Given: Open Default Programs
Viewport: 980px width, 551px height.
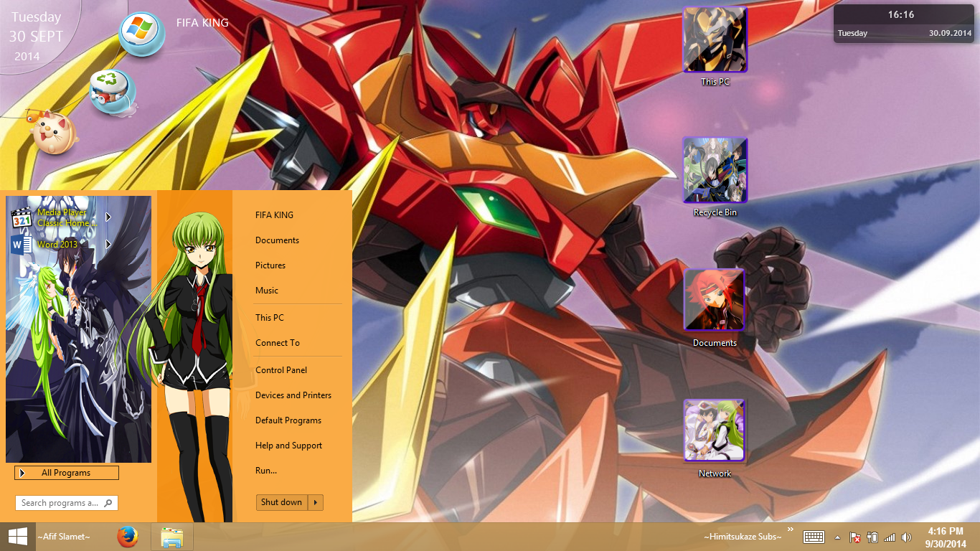Looking at the screenshot, I should (x=288, y=420).
